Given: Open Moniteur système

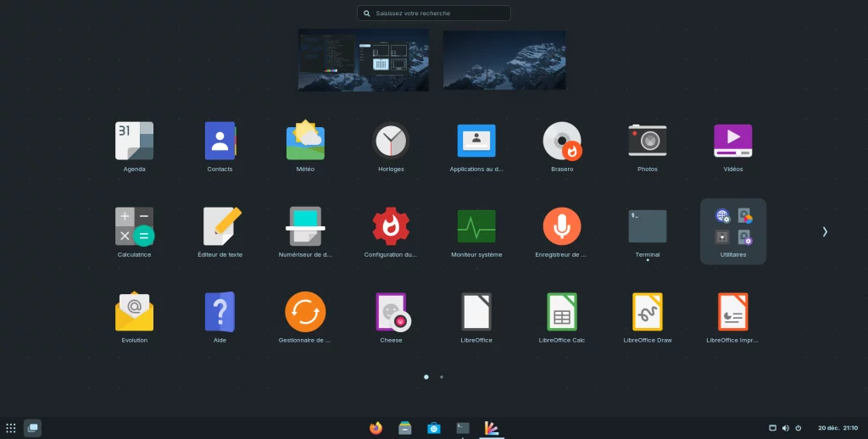Looking at the screenshot, I should coord(476,227).
